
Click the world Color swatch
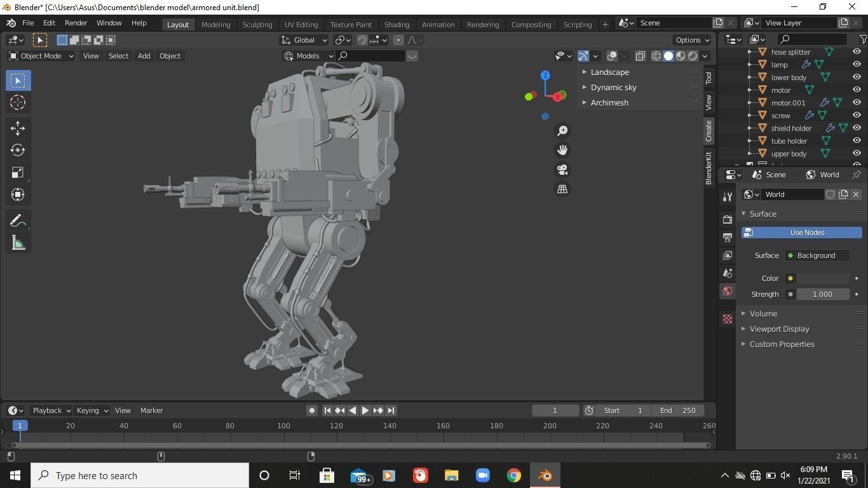tap(824, 278)
